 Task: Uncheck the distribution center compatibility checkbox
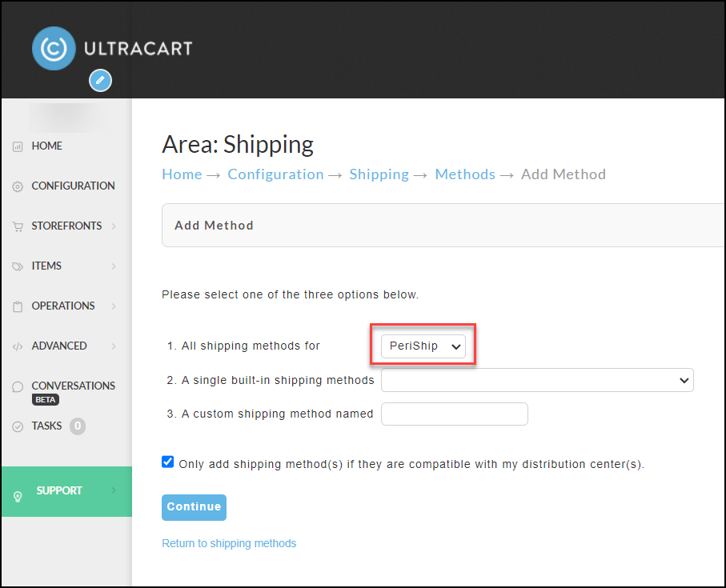pyautogui.click(x=167, y=462)
